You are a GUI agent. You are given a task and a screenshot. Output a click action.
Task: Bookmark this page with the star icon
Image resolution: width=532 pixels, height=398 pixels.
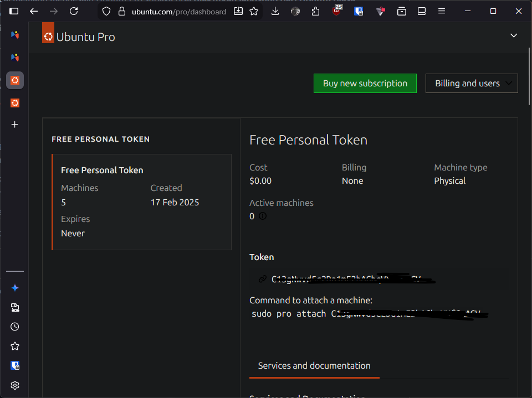[254, 11]
